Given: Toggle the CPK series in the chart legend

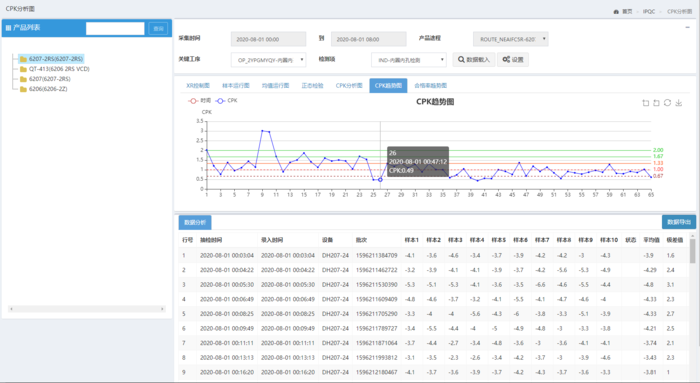Looking at the screenshot, I should pos(226,101).
